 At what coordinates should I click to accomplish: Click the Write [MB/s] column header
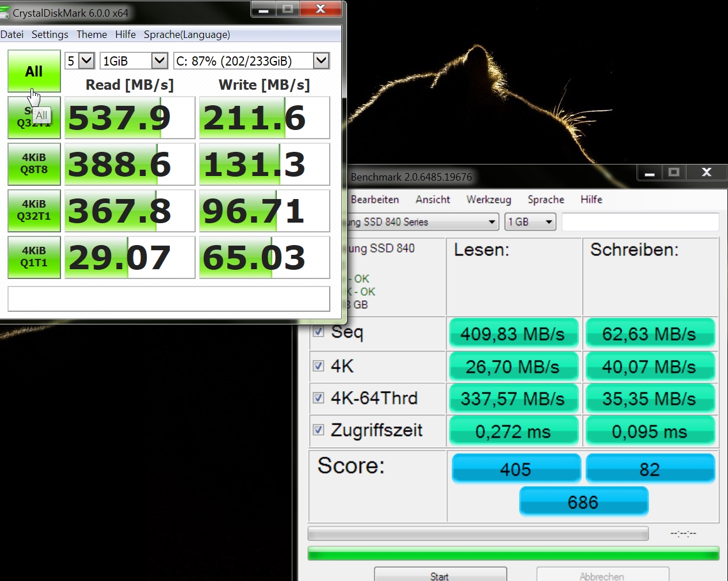tap(264, 85)
